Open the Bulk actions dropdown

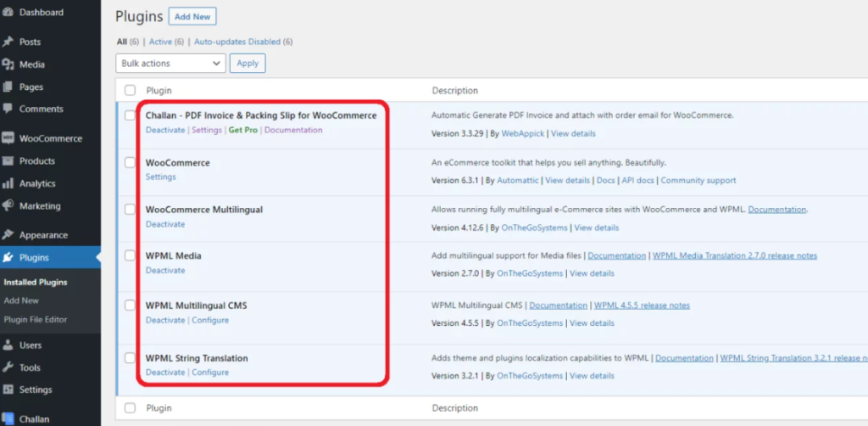170,63
